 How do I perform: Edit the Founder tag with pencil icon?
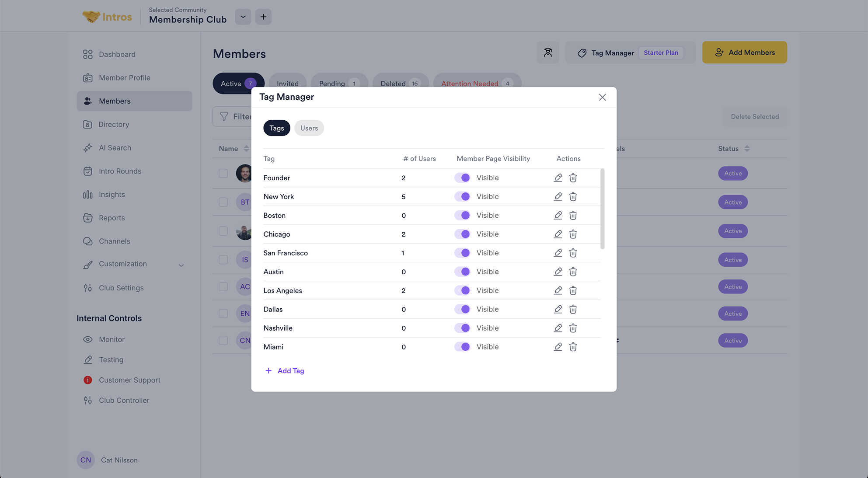tap(558, 178)
